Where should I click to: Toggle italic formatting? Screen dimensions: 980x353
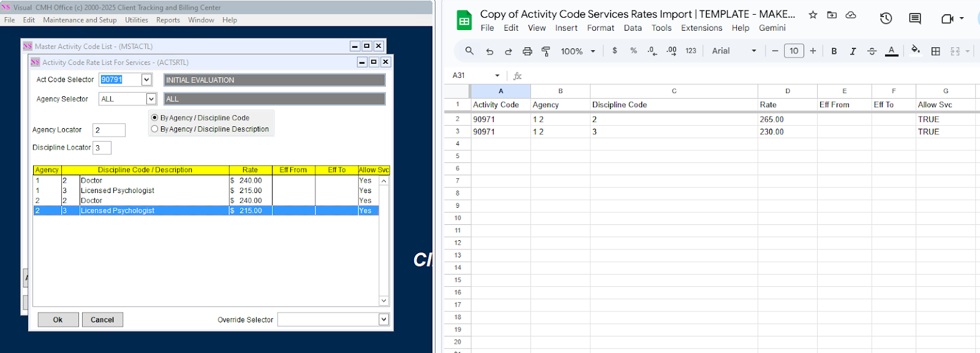(853, 51)
